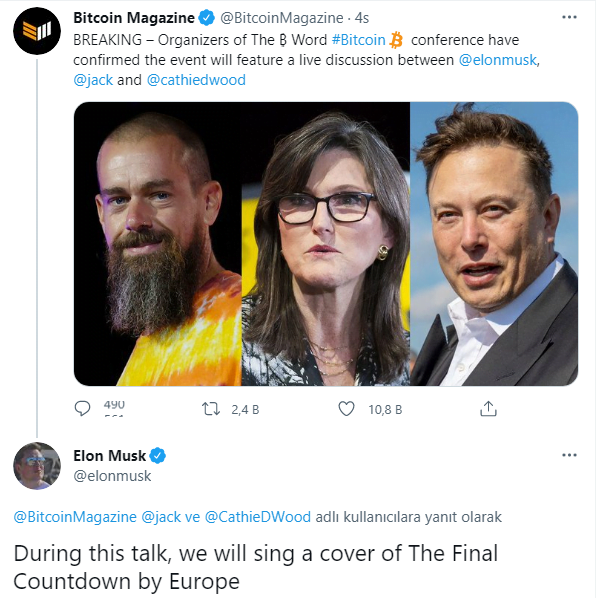Click the Elon Musk display name
The width and height of the screenshot is (608, 598).
[110, 456]
